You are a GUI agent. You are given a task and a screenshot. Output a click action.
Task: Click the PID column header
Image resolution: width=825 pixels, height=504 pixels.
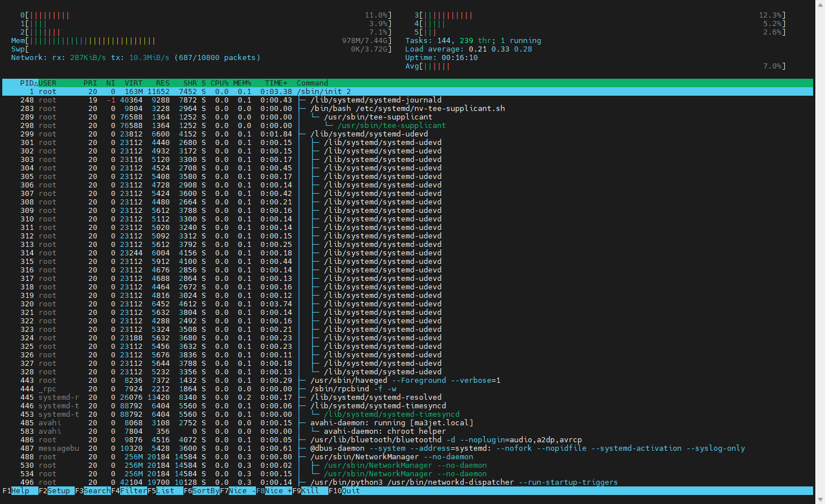pyautogui.click(x=27, y=83)
